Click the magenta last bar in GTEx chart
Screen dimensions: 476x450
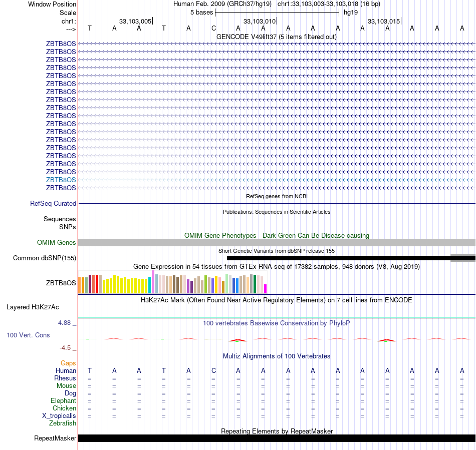pos(266,289)
